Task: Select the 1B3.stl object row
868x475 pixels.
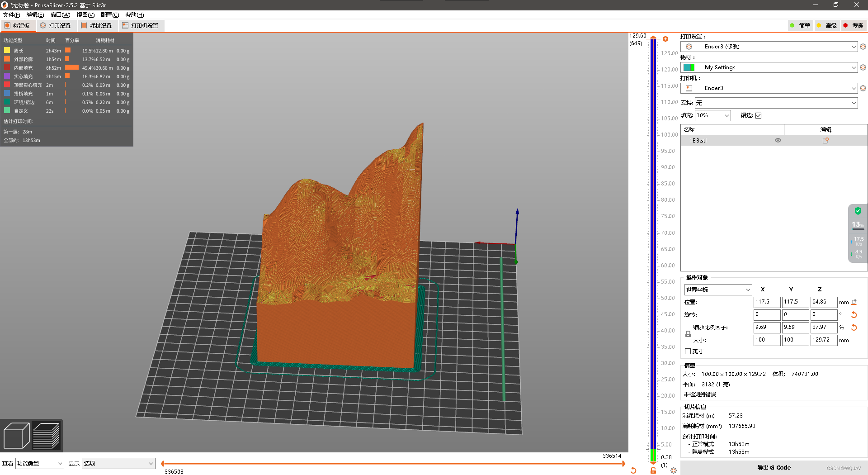Action: point(774,140)
